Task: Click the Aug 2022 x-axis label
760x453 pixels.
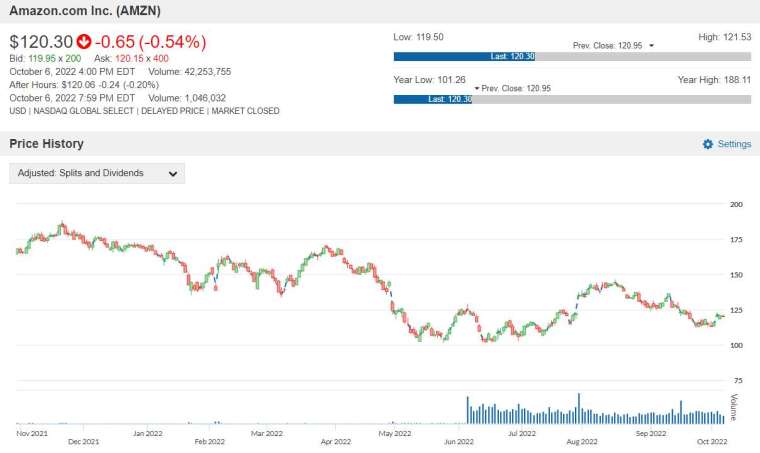Action: tap(582, 441)
